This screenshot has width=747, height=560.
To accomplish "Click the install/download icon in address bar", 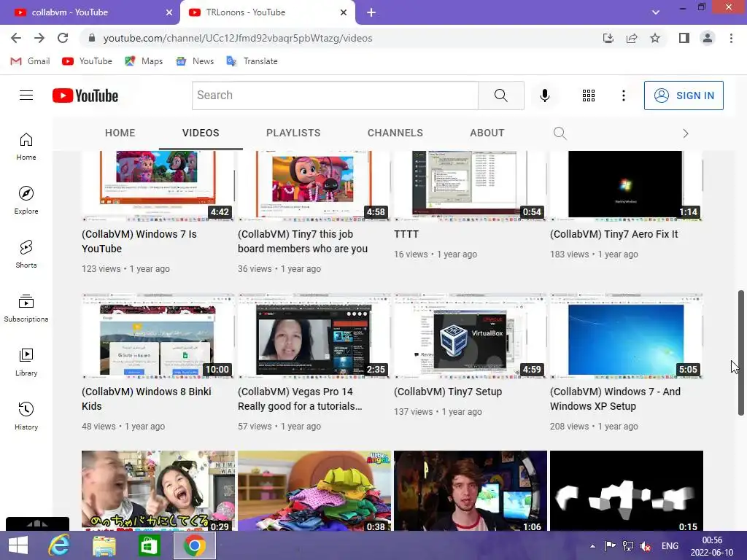I will pyautogui.click(x=608, y=38).
